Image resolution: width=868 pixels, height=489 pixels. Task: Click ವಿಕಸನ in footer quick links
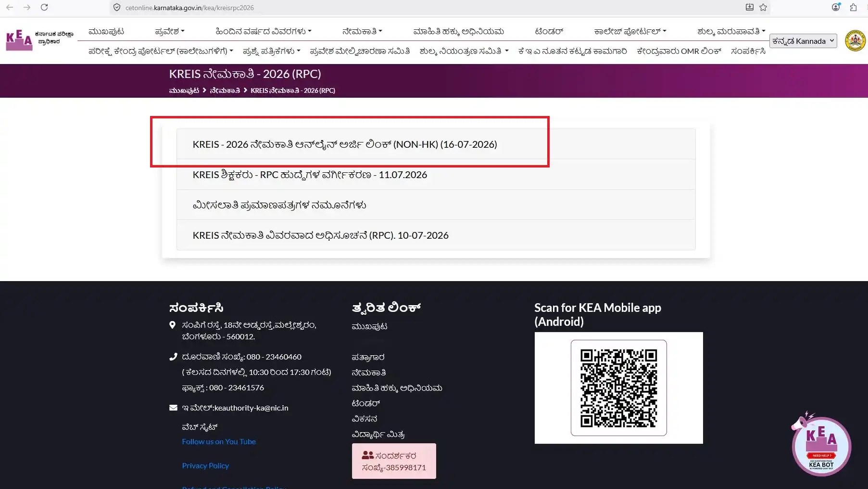(x=365, y=419)
